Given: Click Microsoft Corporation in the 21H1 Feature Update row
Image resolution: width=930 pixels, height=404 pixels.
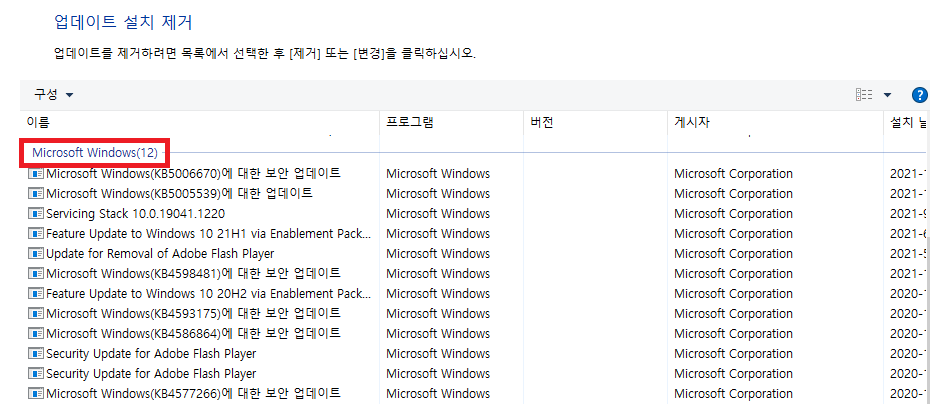Looking at the screenshot, I should [x=734, y=234].
